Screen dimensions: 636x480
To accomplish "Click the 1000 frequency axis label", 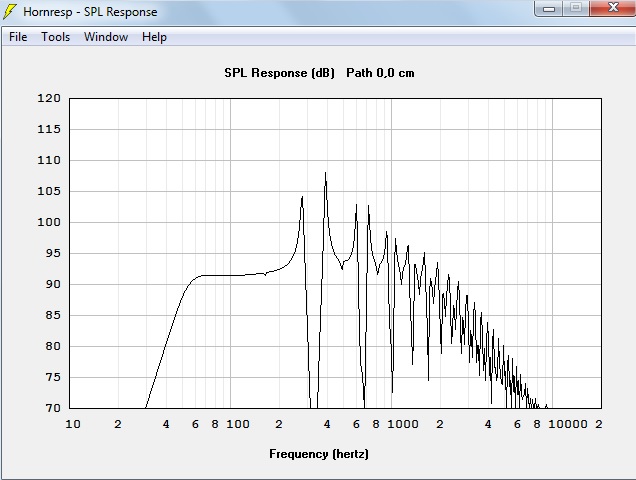I will coord(403,424).
